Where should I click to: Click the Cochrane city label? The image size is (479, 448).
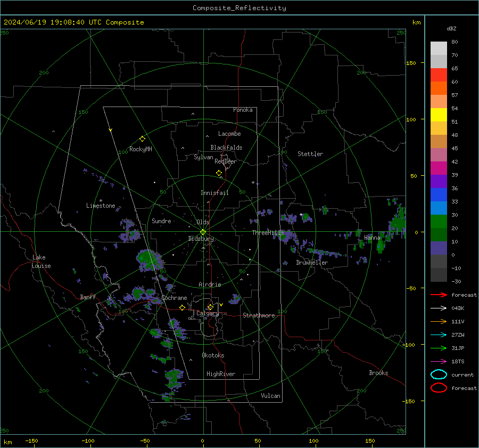(174, 298)
